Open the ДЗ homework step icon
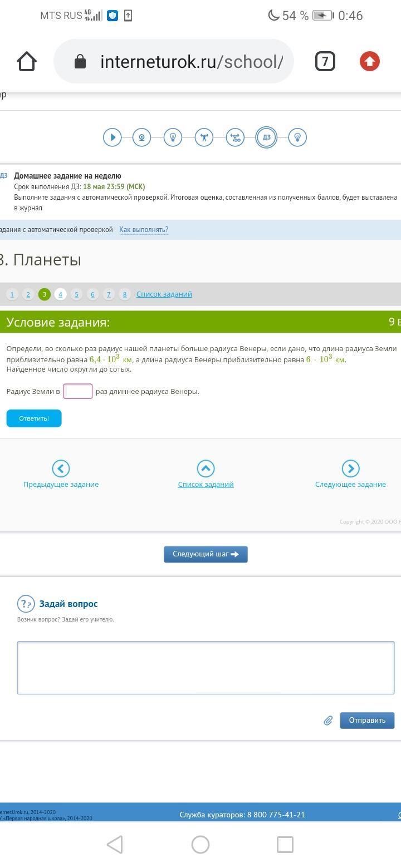Image resolution: width=401 pixels, height=868 pixels. tap(266, 137)
